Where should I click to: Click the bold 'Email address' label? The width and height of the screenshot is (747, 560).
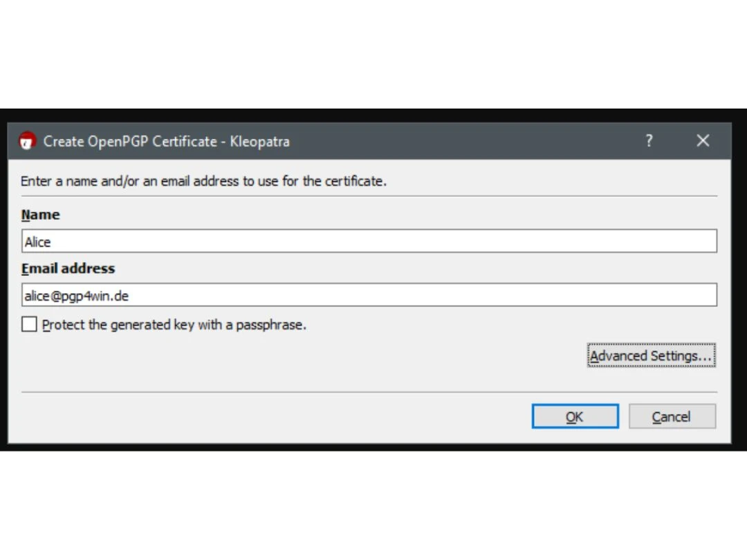[x=68, y=269]
